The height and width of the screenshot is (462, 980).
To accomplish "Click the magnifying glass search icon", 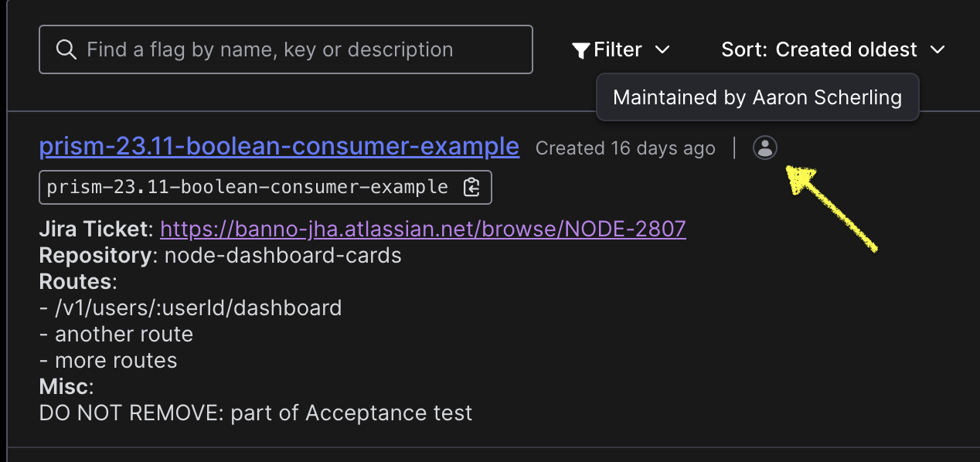I will 67,50.
